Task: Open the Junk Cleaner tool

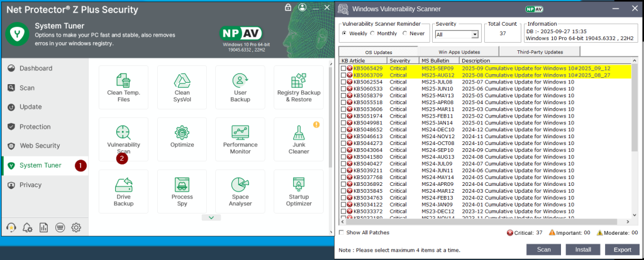Action: click(299, 139)
